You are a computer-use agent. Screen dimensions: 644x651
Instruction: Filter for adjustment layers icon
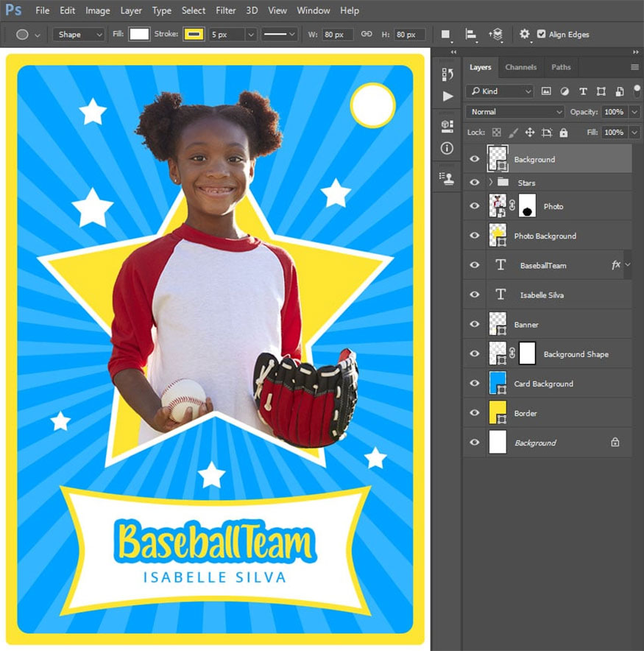pos(565,91)
